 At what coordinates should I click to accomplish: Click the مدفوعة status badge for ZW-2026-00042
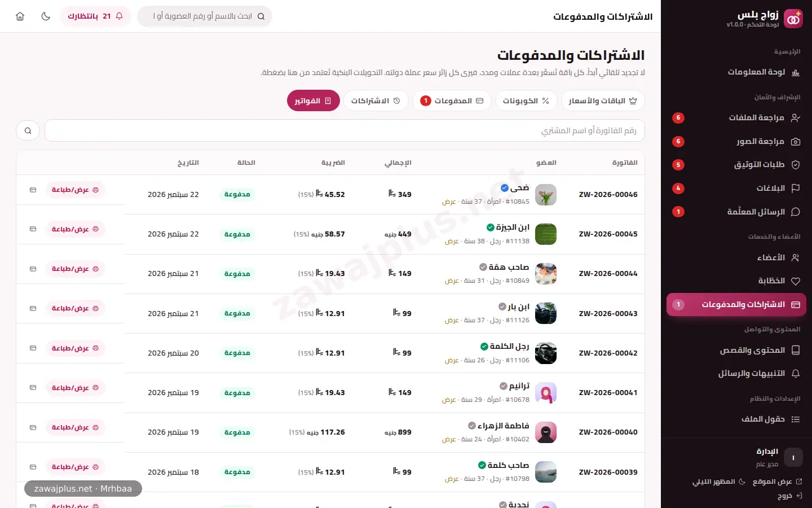[237, 353]
